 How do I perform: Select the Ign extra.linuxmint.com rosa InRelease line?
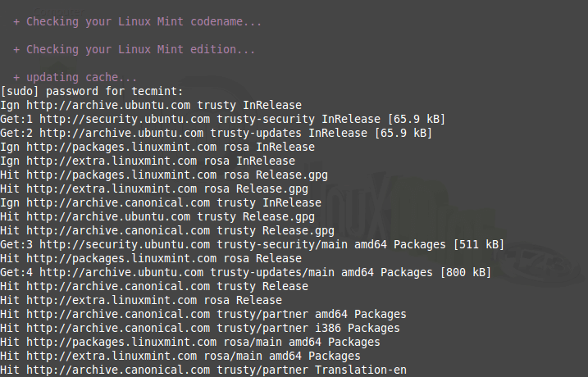pos(148,161)
